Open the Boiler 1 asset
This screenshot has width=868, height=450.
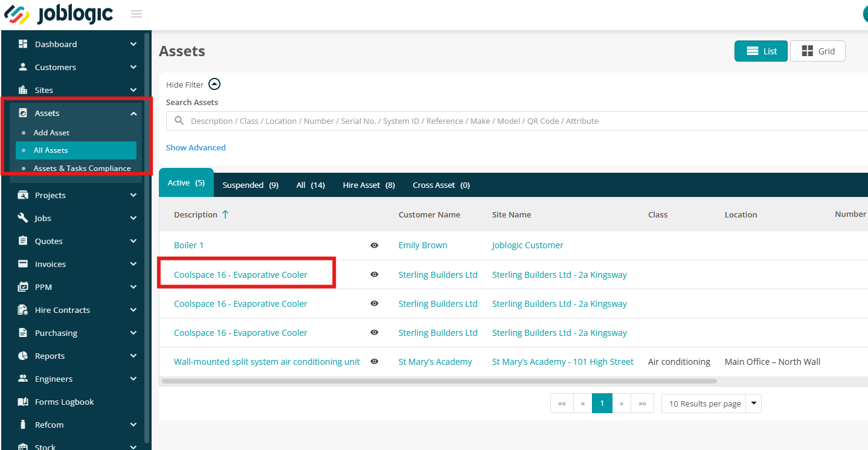(188, 245)
